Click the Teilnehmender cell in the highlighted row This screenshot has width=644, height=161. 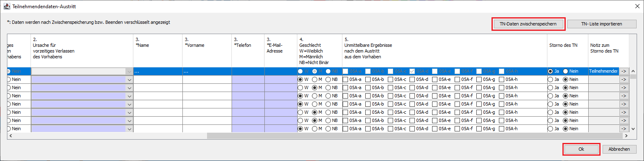(x=603, y=71)
